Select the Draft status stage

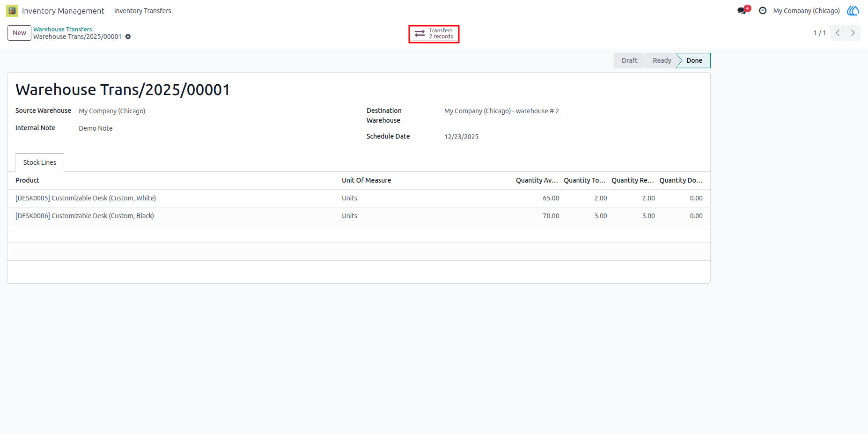pyautogui.click(x=629, y=60)
